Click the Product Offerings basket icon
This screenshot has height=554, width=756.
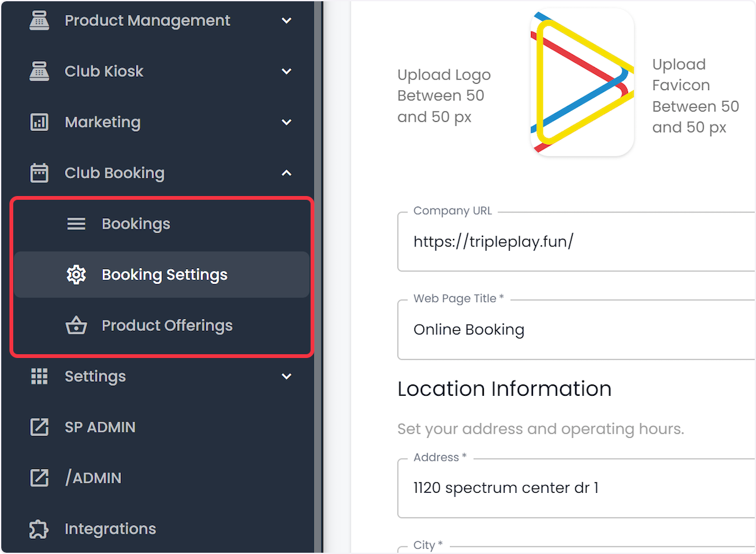[76, 326]
